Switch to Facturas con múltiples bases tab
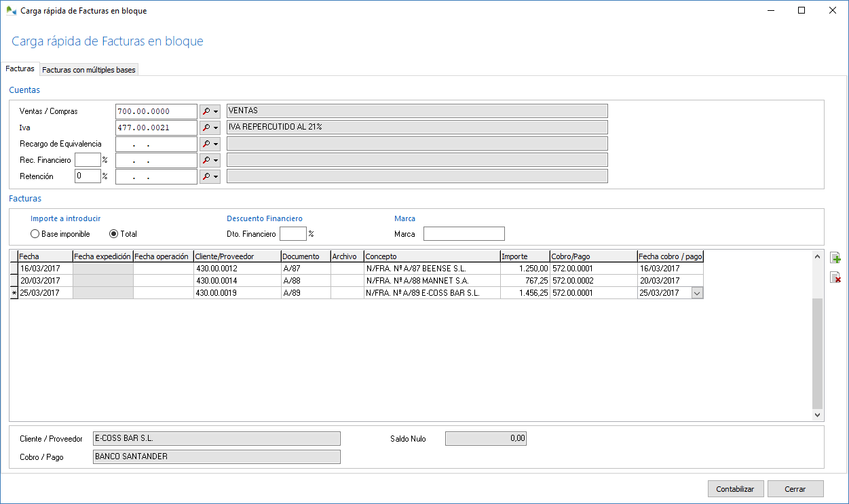 tap(89, 70)
